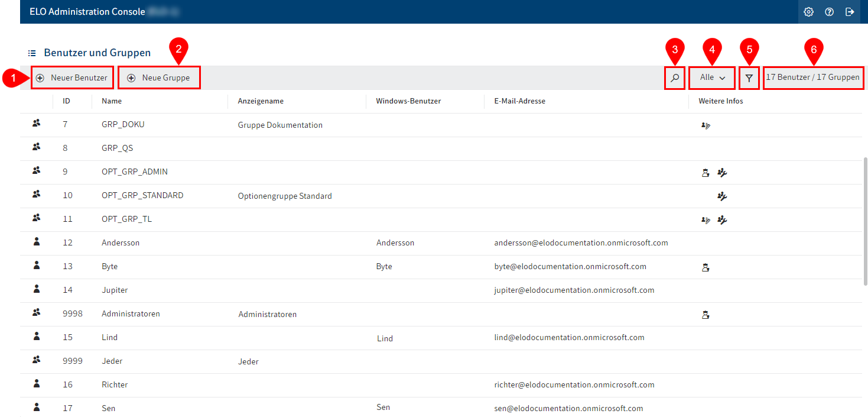Click the group icon next to GRP_QS
The image size is (868, 417).
coord(37,147)
